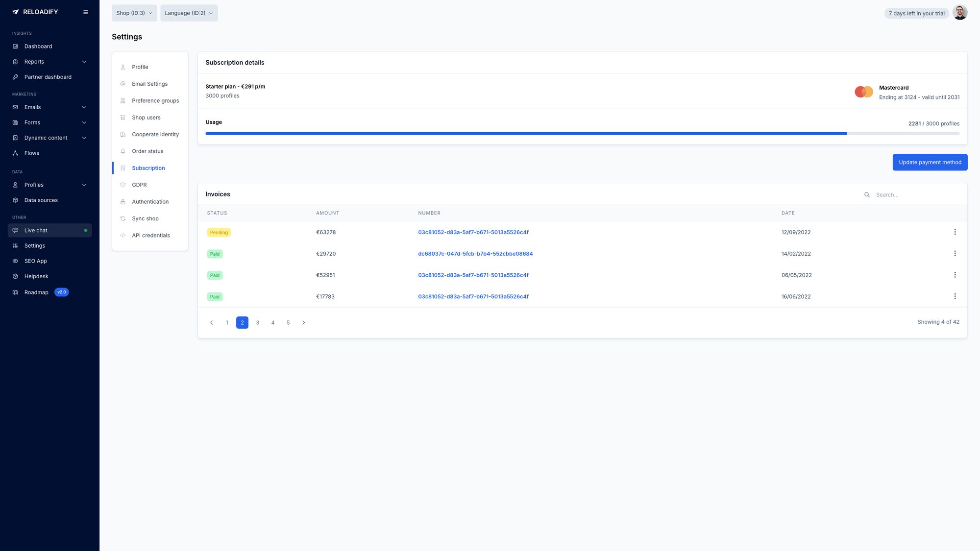Click the hamburger menu next to Reloadify logo
Screen dimensions: 980x551
pos(86,12)
